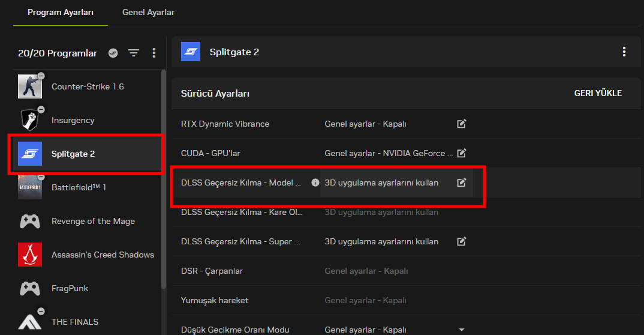
Task: Open Splitgate 2 header three-dot menu
Action: coord(624,52)
